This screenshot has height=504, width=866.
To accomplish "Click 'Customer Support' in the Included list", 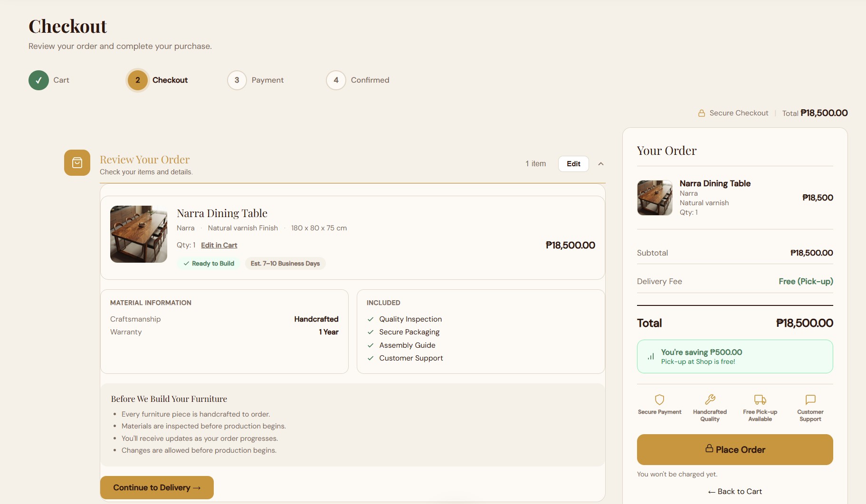I will coord(411,358).
